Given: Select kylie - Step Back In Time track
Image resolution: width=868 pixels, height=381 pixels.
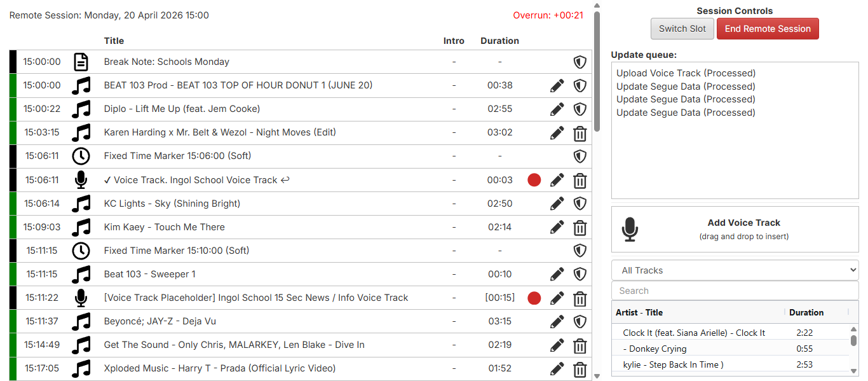Looking at the screenshot, I should click(673, 364).
